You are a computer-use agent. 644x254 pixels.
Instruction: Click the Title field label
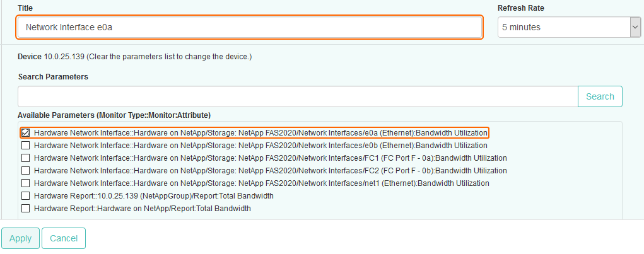pos(25,8)
